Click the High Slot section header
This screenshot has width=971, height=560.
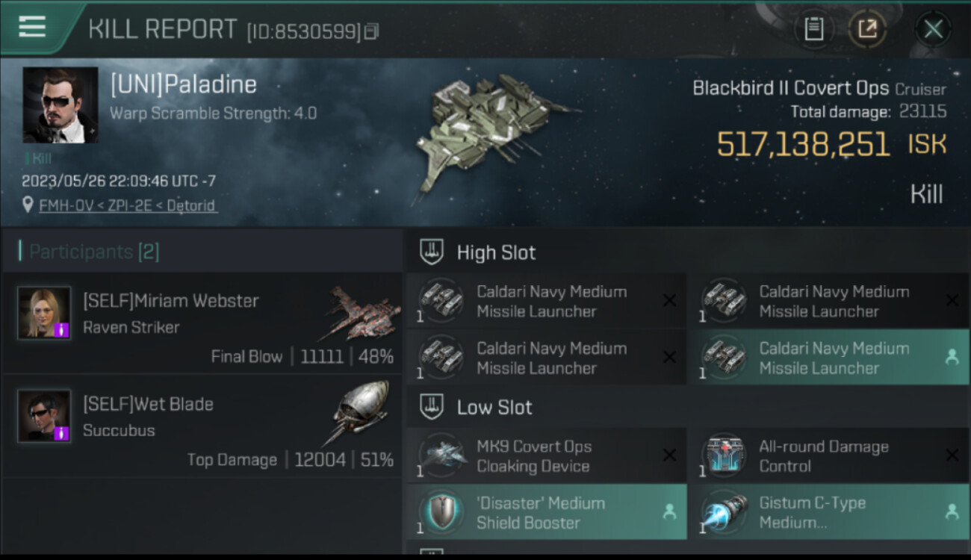coord(688,252)
